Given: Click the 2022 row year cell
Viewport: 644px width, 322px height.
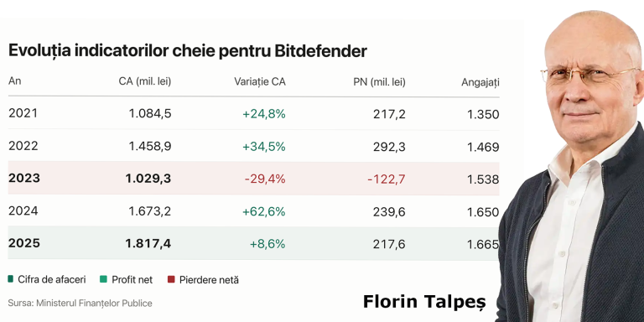Looking at the screenshot, I should (23, 146).
